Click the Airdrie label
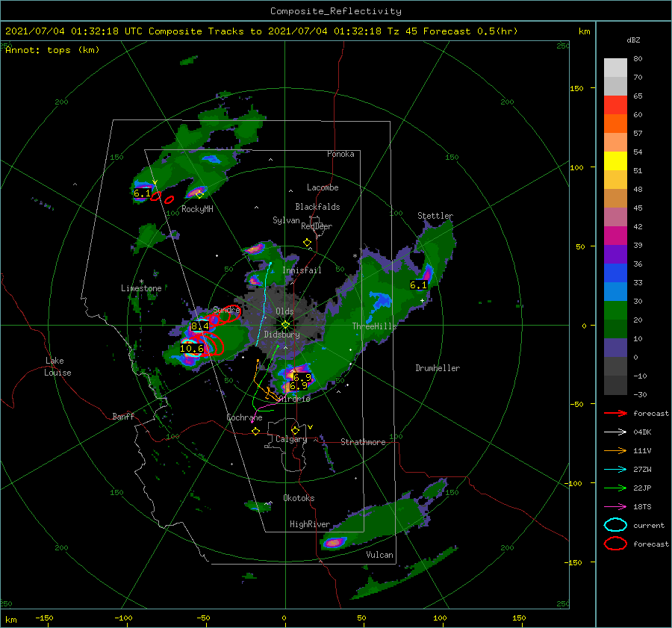The width and height of the screenshot is (672, 628). 294,398
